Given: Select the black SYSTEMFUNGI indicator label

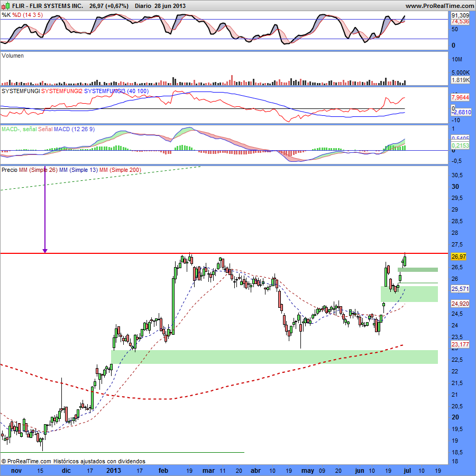Looking at the screenshot, I should (21, 91).
